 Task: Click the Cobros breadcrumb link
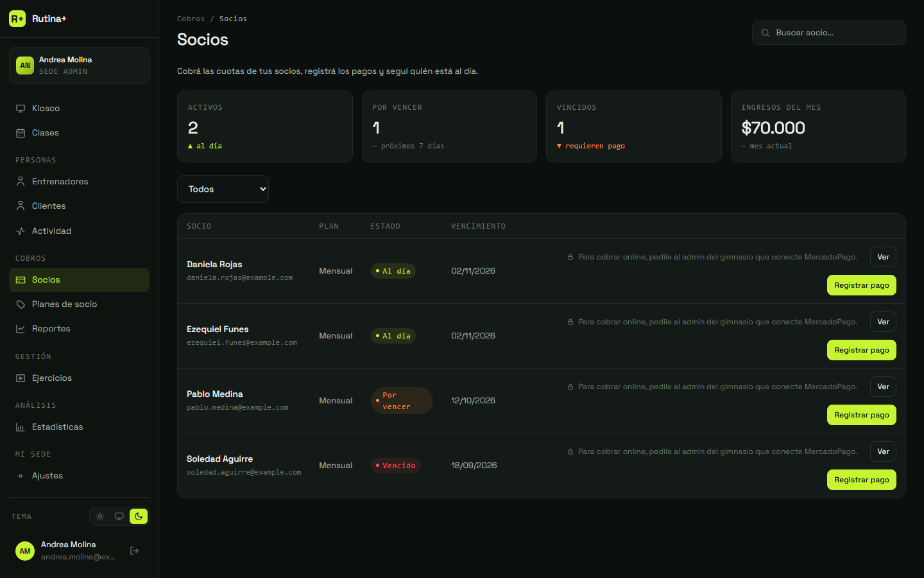[191, 19]
